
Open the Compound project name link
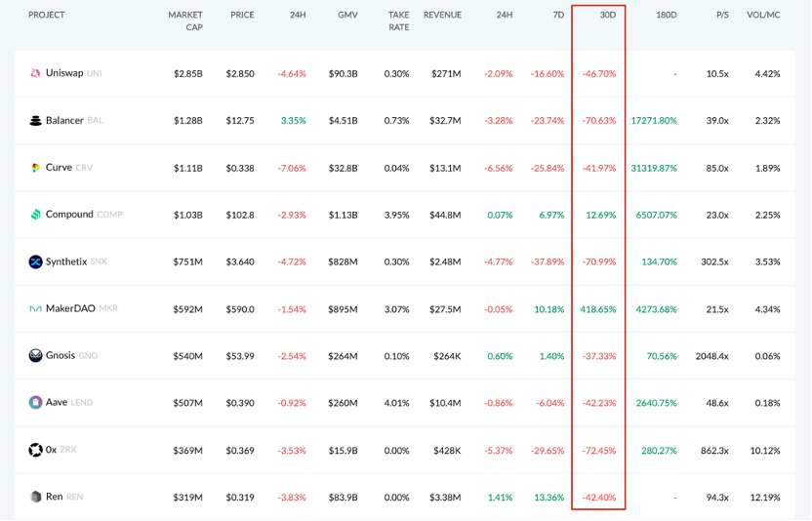[69, 215]
